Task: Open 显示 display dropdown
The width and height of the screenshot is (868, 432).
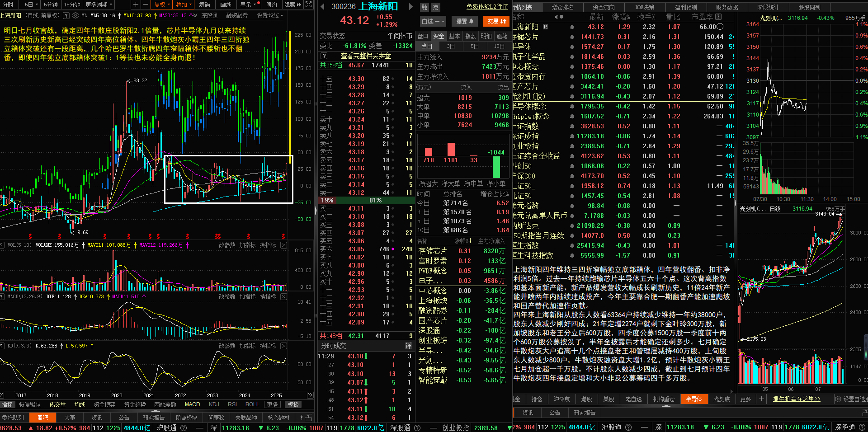Action: pos(248,5)
